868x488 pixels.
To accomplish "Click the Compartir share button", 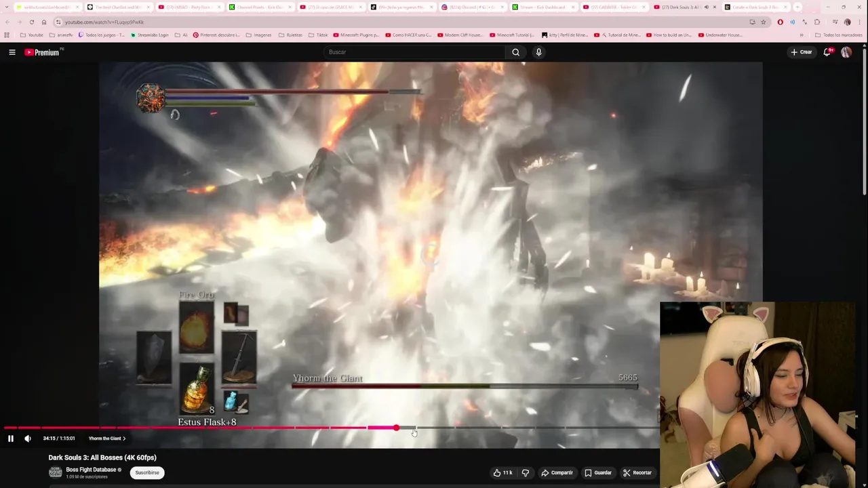I will tap(557, 472).
